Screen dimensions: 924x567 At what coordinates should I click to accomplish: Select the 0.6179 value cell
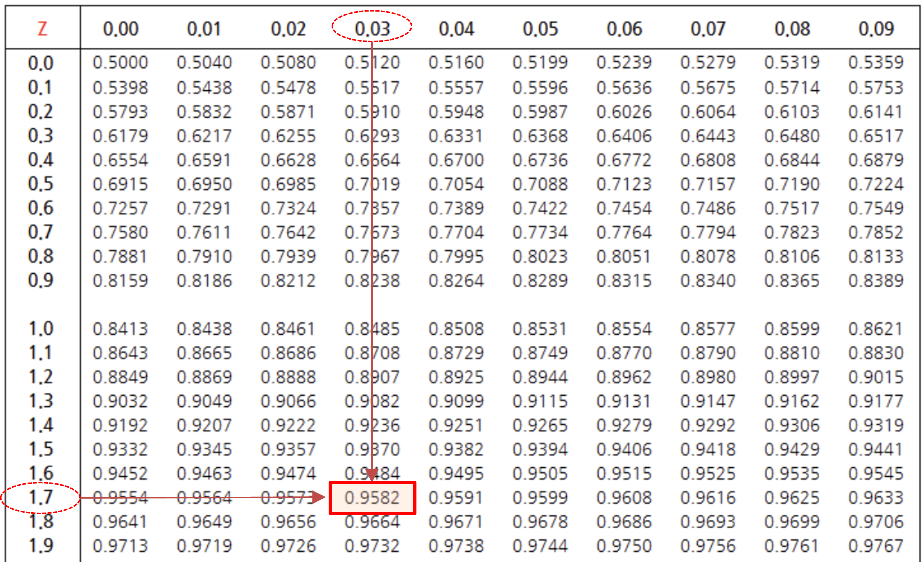[x=120, y=136]
